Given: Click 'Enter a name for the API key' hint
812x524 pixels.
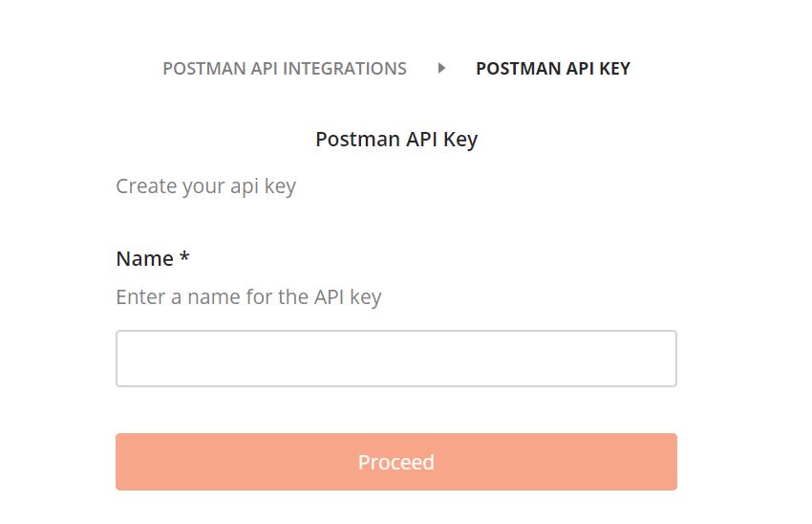Looking at the screenshot, I should (248, 296).
